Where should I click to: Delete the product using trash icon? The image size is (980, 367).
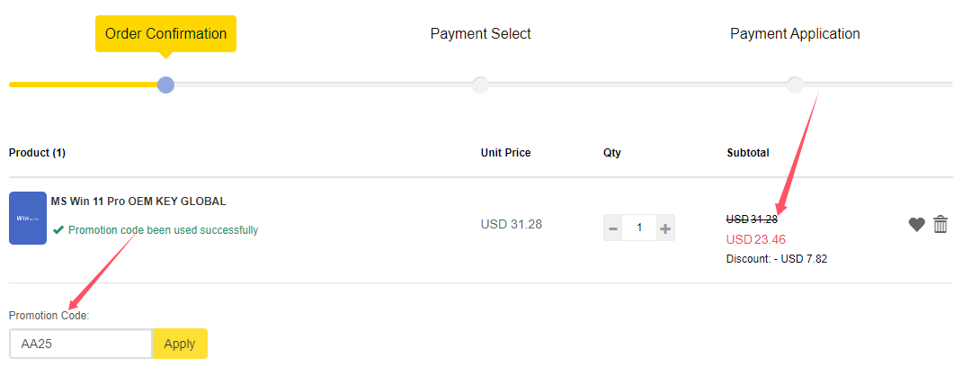coord(940,225)
